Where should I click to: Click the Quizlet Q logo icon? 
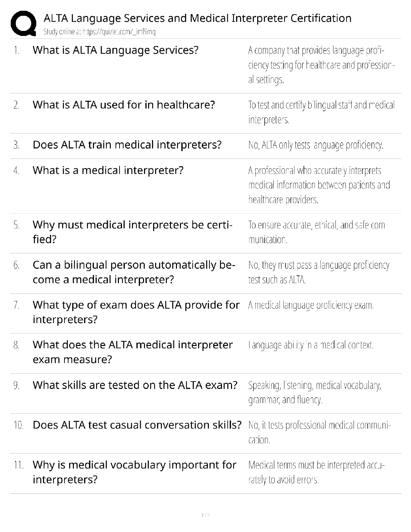pyautogui.click(x=24, y=23)
